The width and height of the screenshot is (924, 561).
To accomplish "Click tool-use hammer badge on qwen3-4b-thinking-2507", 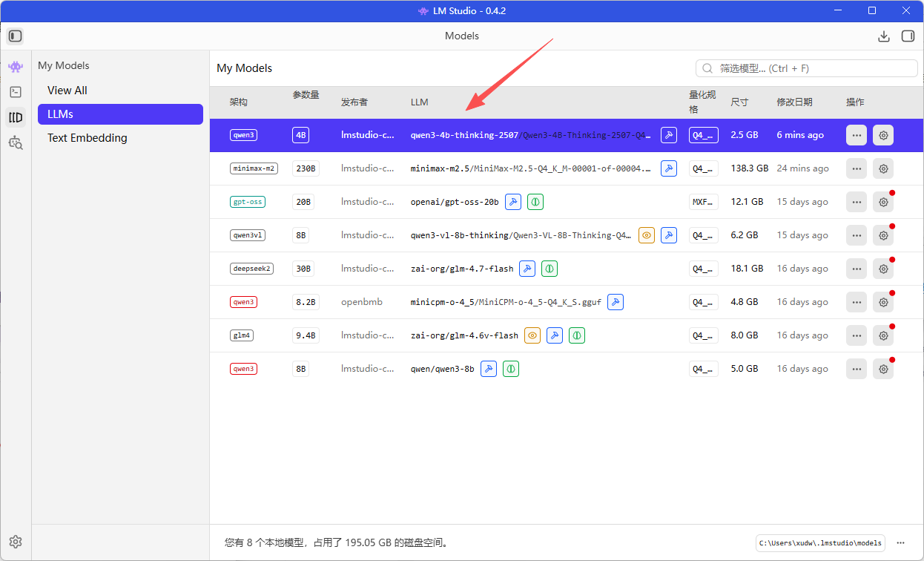I will (669, 135).
